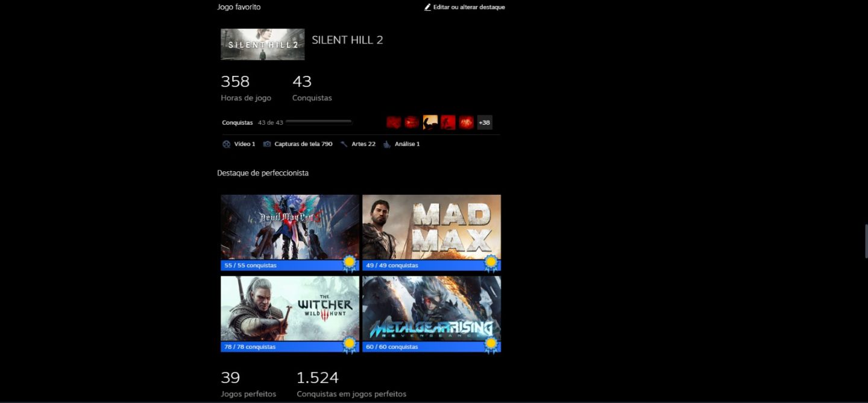
Task: Expand the +38 more achievements box
Action: (x=485, y=122)
